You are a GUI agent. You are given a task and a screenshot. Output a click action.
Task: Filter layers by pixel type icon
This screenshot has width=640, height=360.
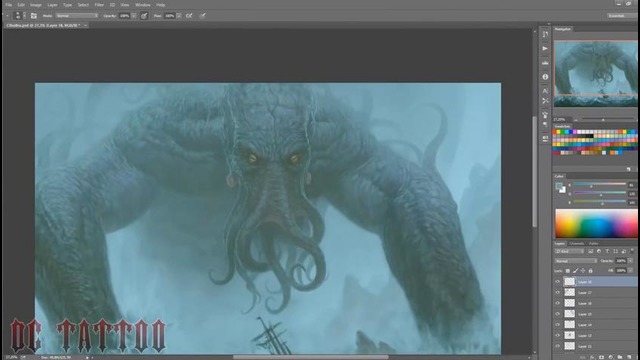(x=590, y=251)
